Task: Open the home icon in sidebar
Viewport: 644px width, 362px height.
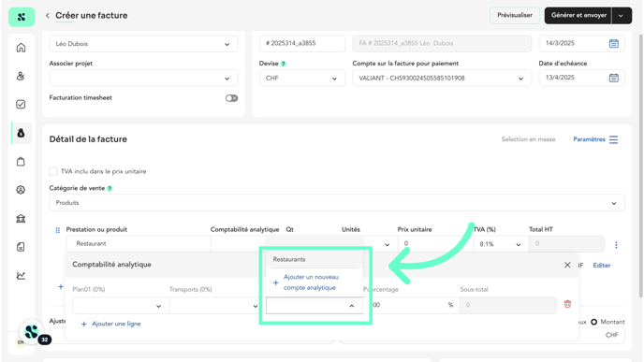Action: coord(21,48)
